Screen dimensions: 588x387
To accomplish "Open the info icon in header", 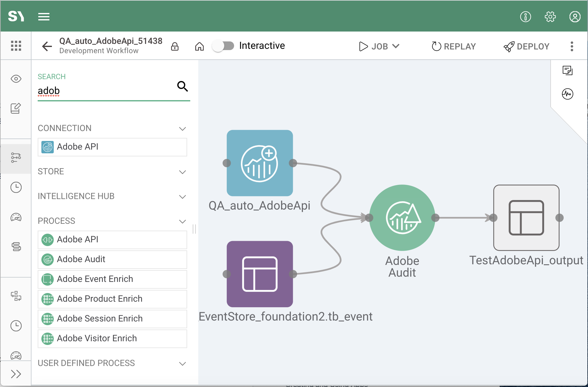I will [x=525, y=17].
